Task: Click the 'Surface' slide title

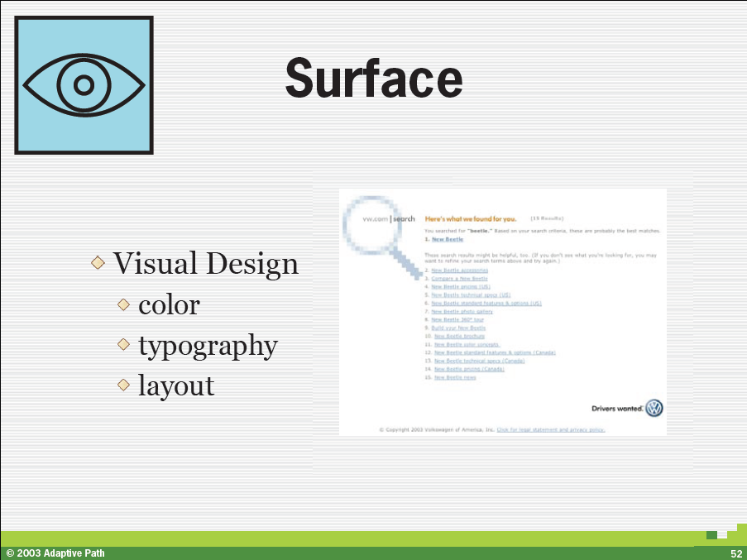Action: click(x=373, y=79)
